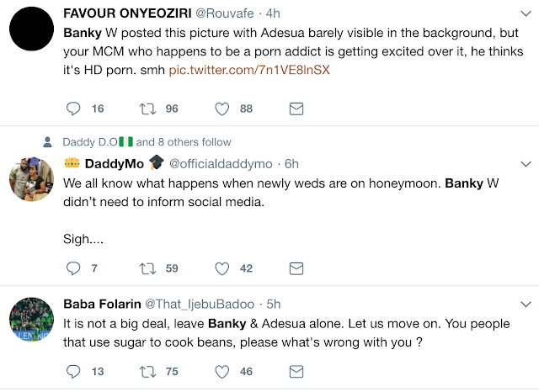539x392 pixels.
Task: Send FAVOUR ONYEOZIRI's tweet via direct message
Action: coord(296,109)
